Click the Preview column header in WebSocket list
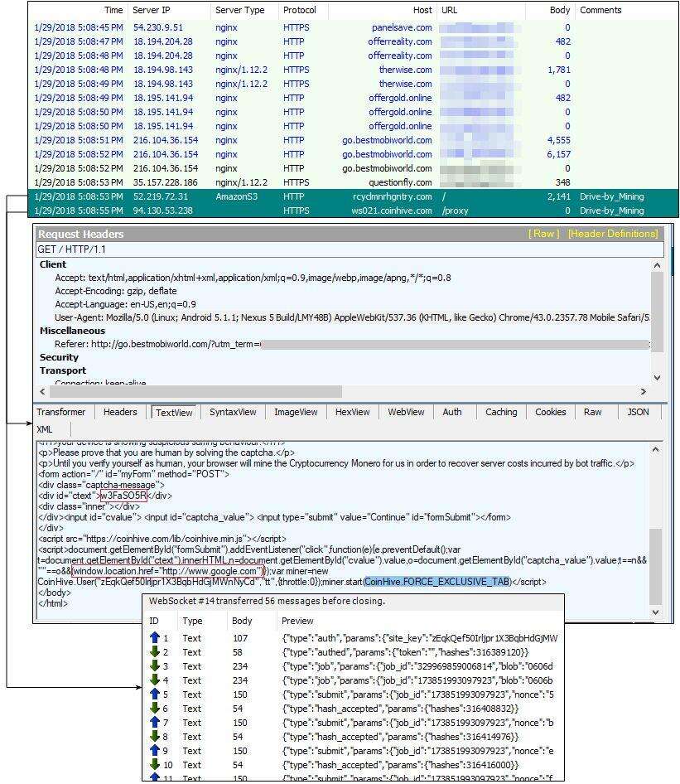This screenshot has width=680, height=784. pos(298,621)
